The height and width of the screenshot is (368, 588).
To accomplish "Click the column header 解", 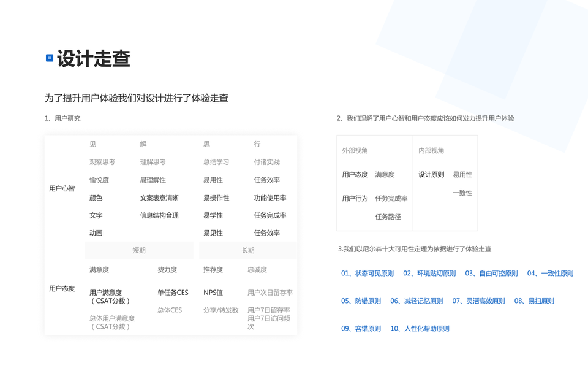I will [143, 144].
